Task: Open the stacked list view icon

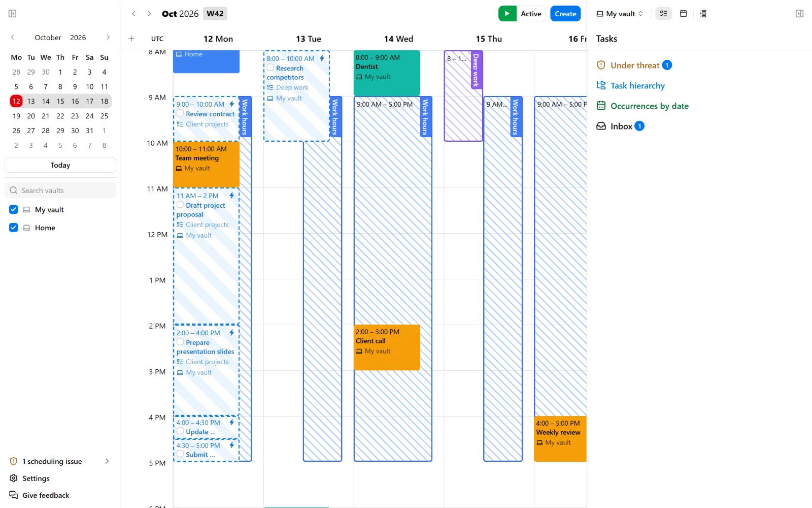Action: tap(703, 14)
